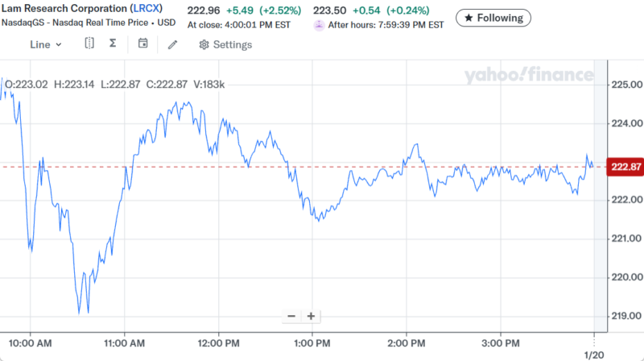Image resolution: width=644 pixels, height=361 pixels.
Task: Expand the Line chart type dropdown
Action: tap(45, 44)
